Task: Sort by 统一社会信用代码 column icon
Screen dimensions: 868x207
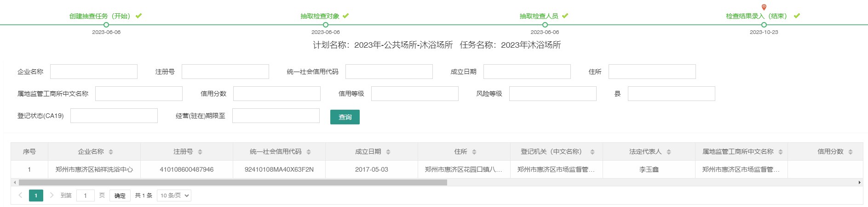Action: pyautogui.click(x=309, y=152)
